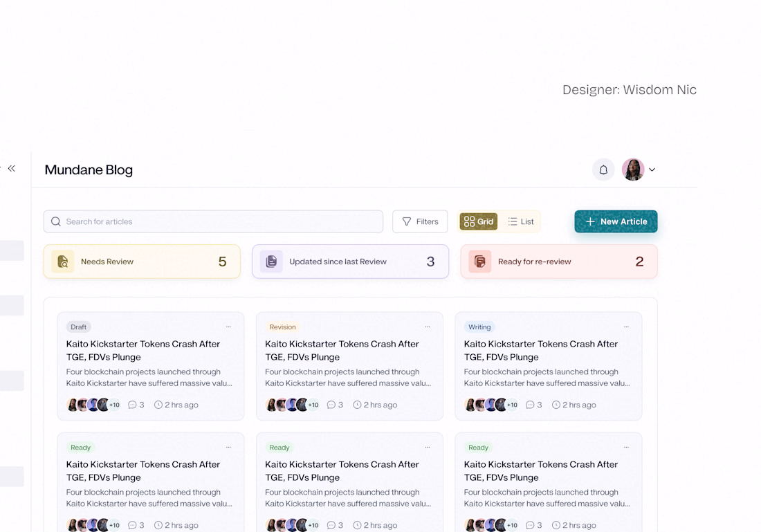
Task: Switch to List view
Action: pyautogui.click(x=521, y=221)
